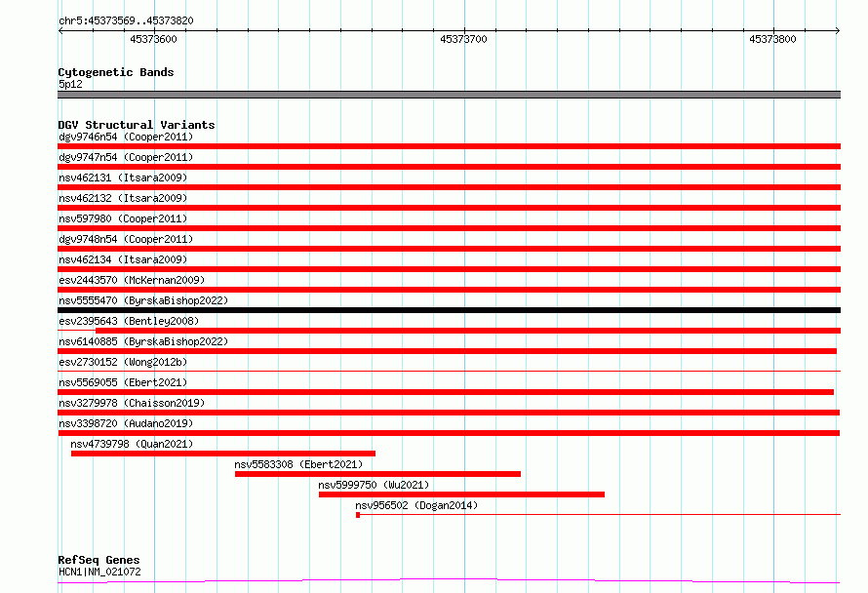
Task: Open esv2395643 (Bentley2008) variant
Action: pos(129,321)
